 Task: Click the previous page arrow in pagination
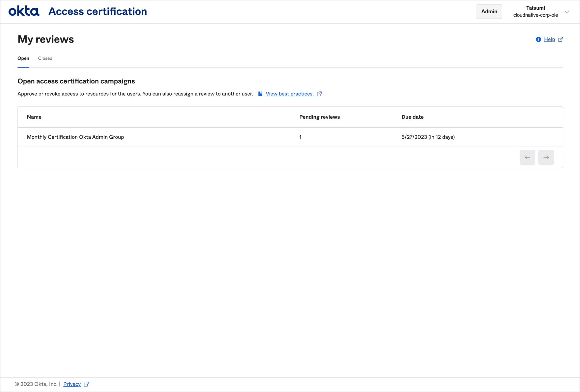point(527,157)
